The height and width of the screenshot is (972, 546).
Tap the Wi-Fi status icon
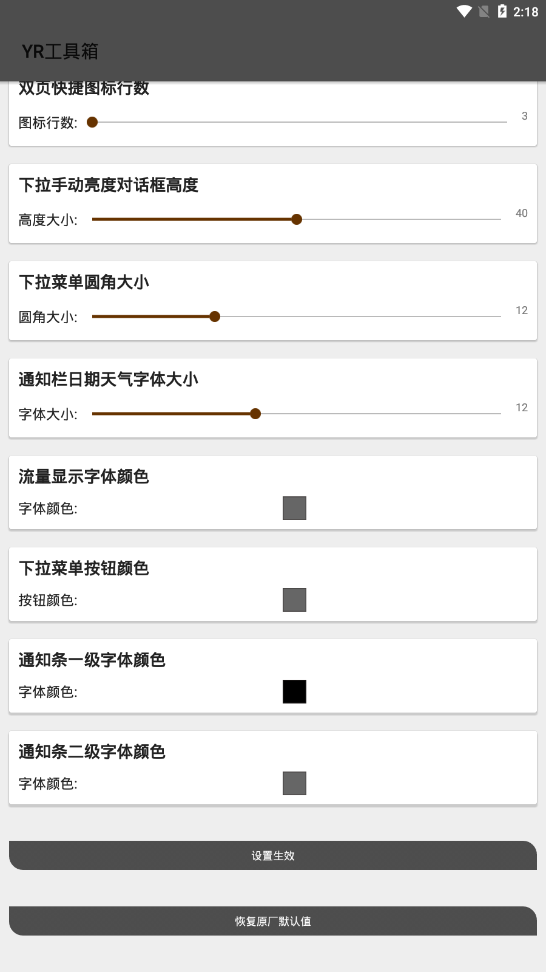(464, 11)
